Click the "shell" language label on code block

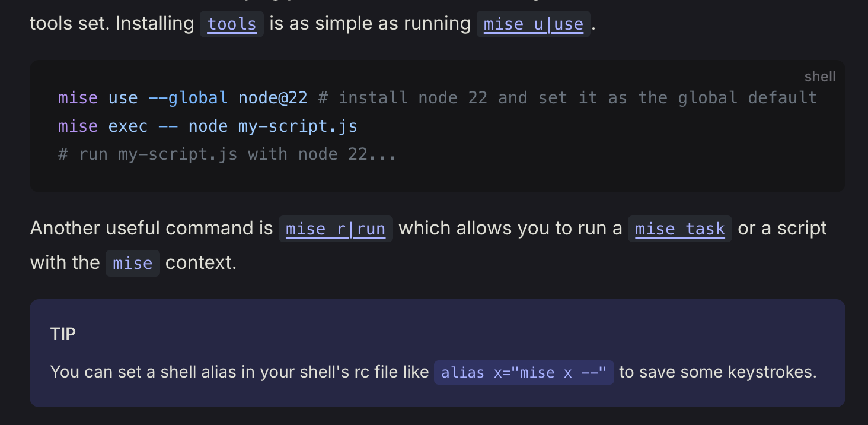pos(820,77)
